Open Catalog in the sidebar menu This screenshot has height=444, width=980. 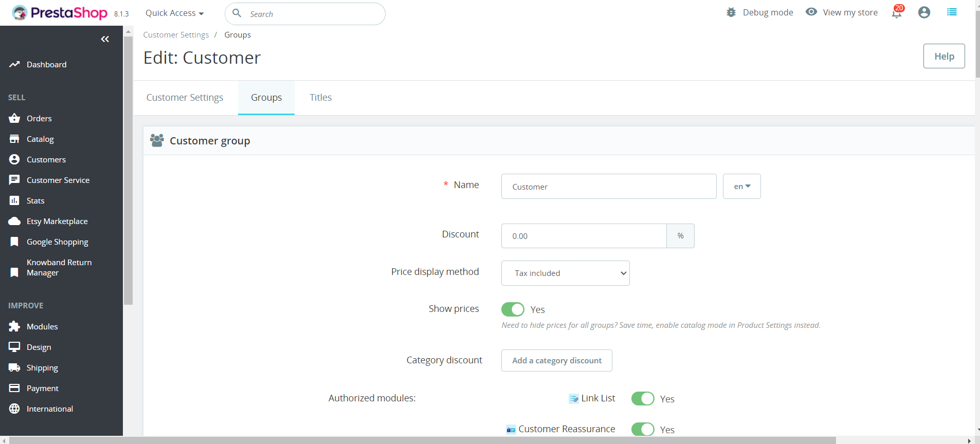[x=40, y=139]
